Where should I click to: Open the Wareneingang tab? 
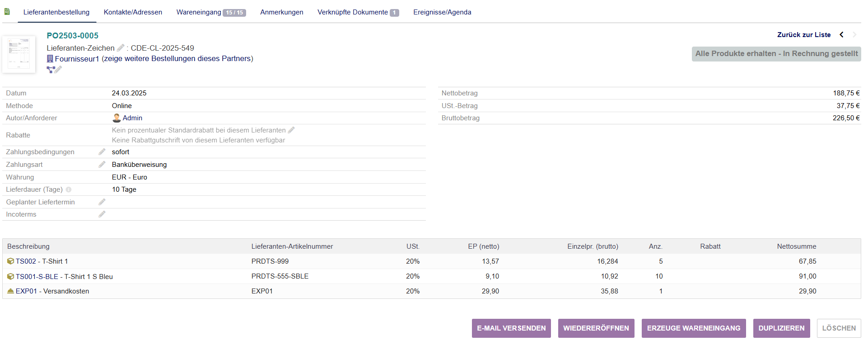point(210,12)
